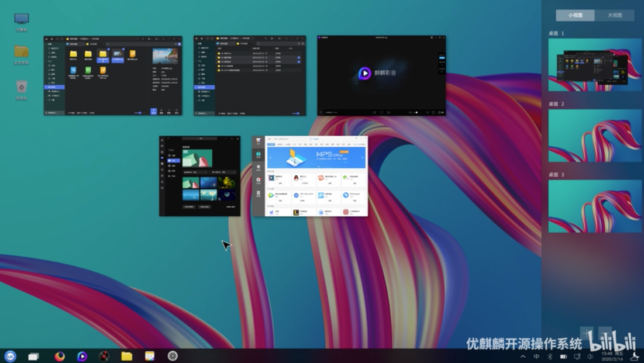Open Kylin Video player from the taskbar
Screen dimensions: 644x363
pyautogui.click(x=82, y=356)
